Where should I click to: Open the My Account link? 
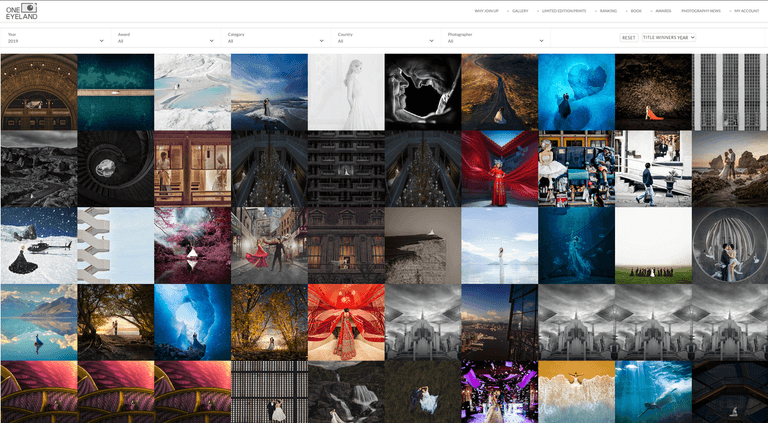point(746,11)
